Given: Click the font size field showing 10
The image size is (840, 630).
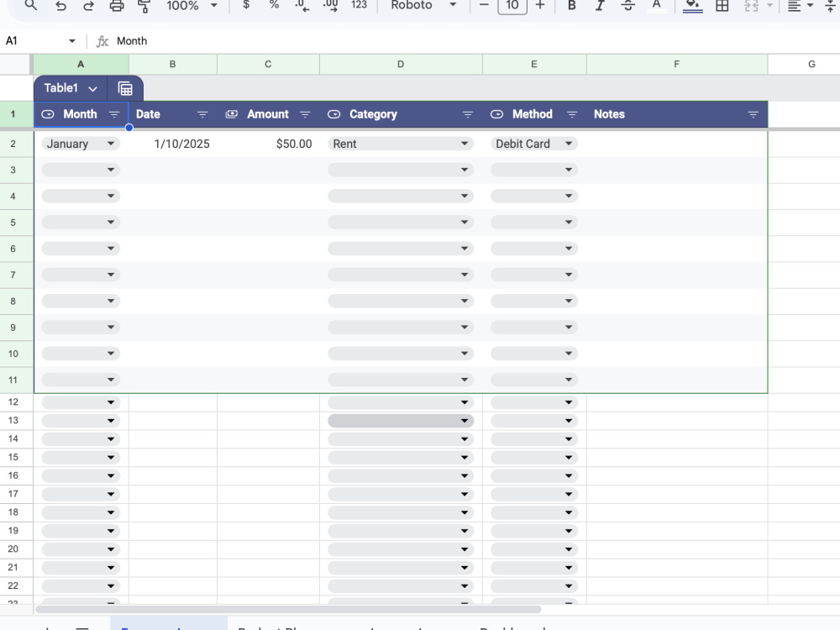Looking at the screenshot, I should click(512, 5).
